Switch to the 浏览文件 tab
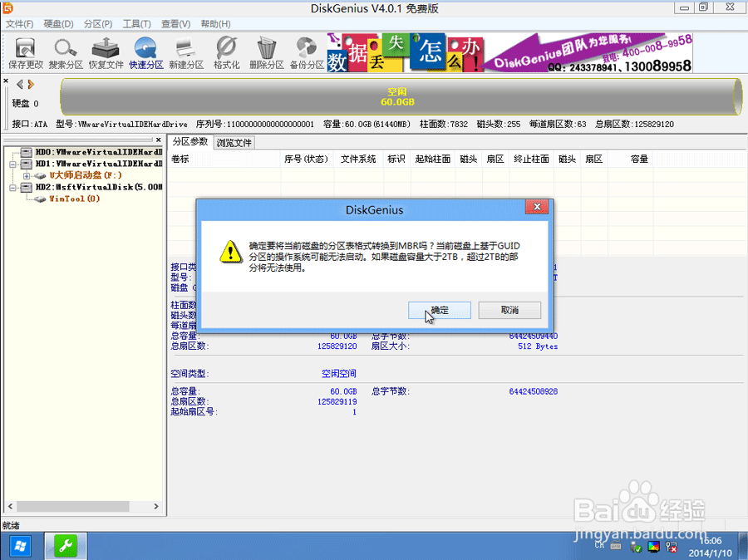This screenshot has width=748, height=560. pos(234,143)
